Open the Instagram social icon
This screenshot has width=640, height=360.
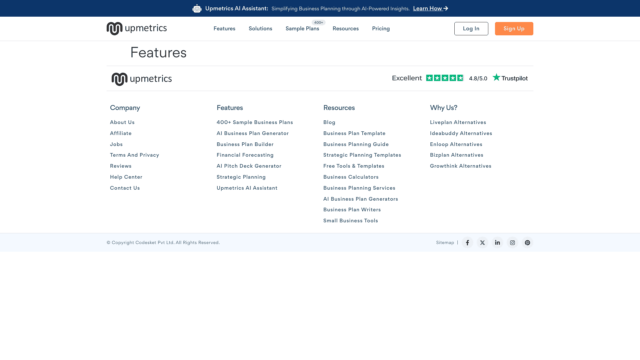tap(512, 242)
